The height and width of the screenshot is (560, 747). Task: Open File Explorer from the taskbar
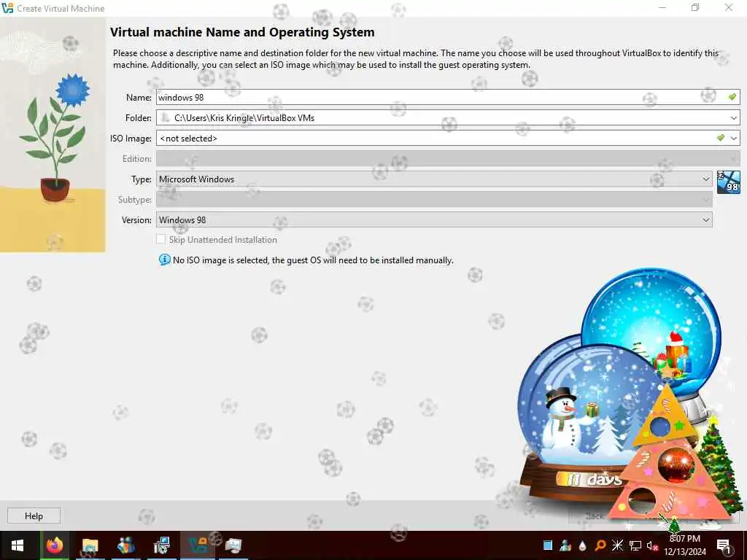[x=90, y=545]
